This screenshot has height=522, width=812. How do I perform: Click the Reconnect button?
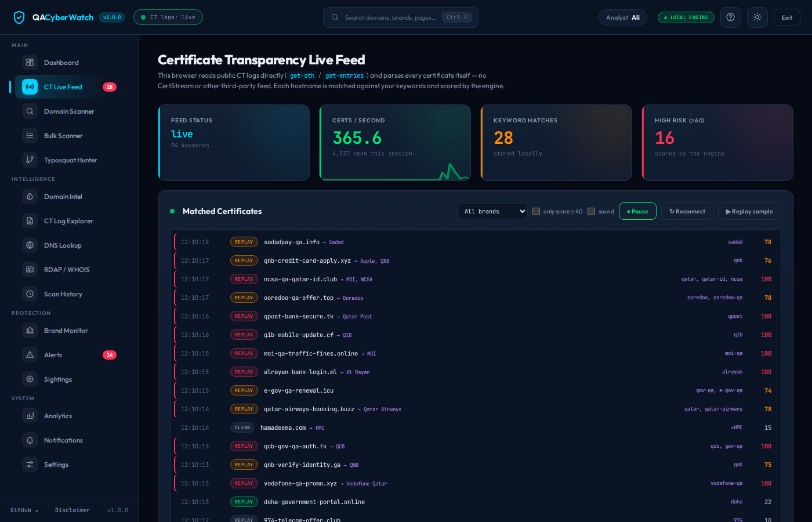coord(687,212)
